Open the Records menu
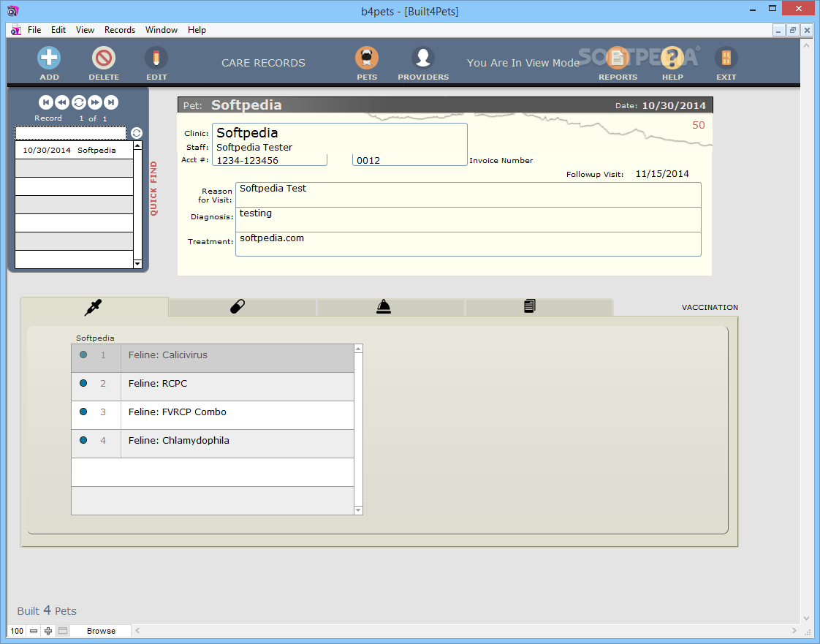The width and height of the screenshot is (820, 644). [x=120, y=30]
